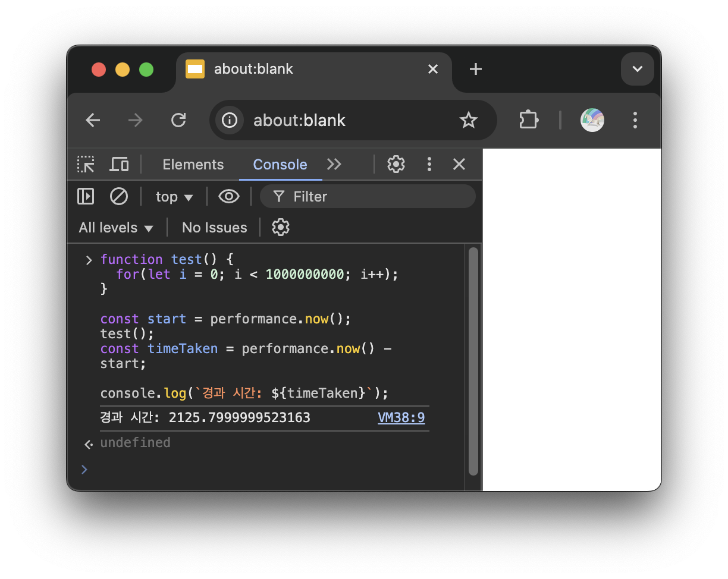Click the about:blank address bar

pos(353,121)
